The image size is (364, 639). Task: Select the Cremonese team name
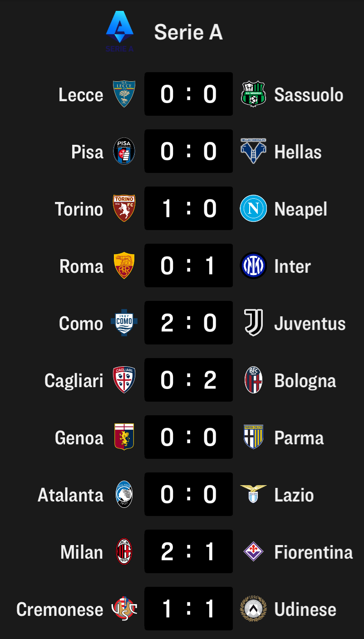click(x=59, y=610)
